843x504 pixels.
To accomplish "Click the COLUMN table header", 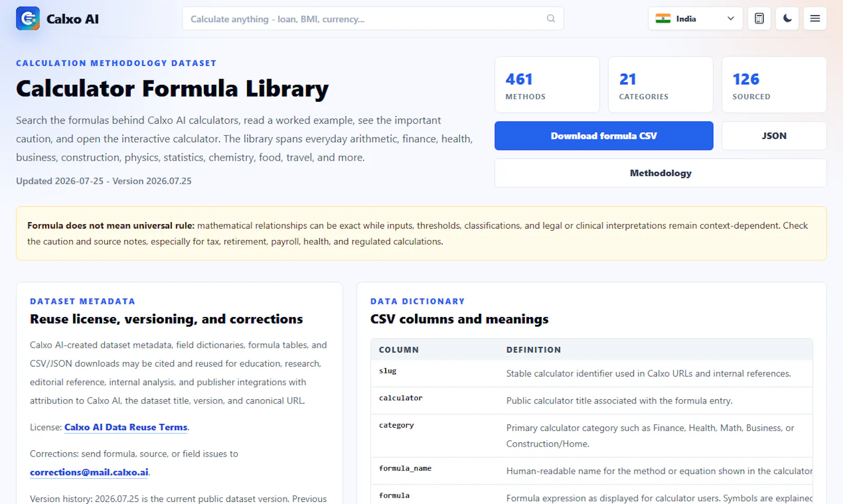I will click(399, 350).
